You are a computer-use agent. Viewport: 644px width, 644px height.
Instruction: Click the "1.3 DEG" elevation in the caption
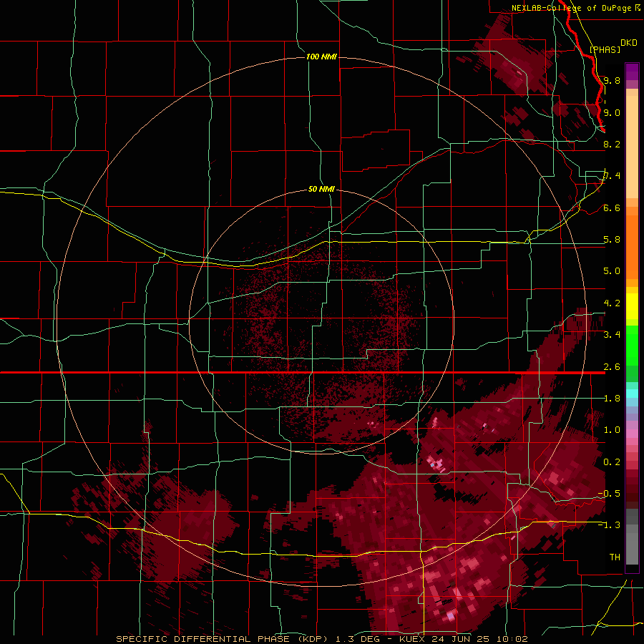(x=357, y=639)
